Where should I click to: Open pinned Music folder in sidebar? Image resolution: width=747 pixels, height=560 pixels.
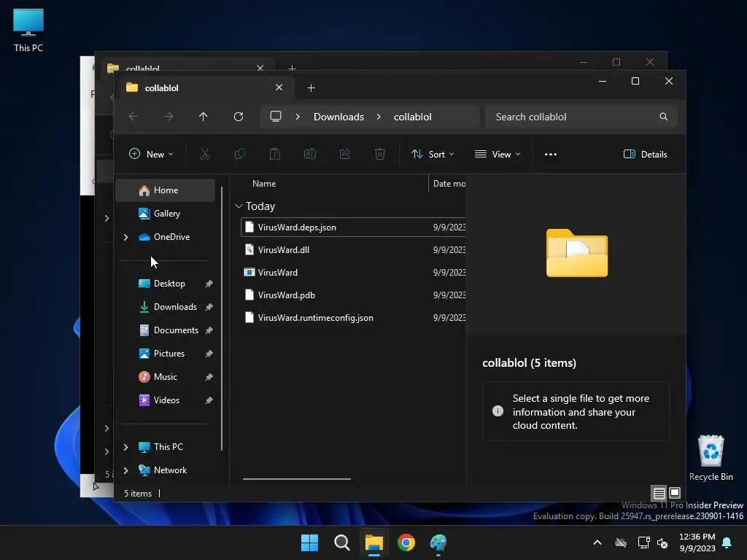[165, 377]
